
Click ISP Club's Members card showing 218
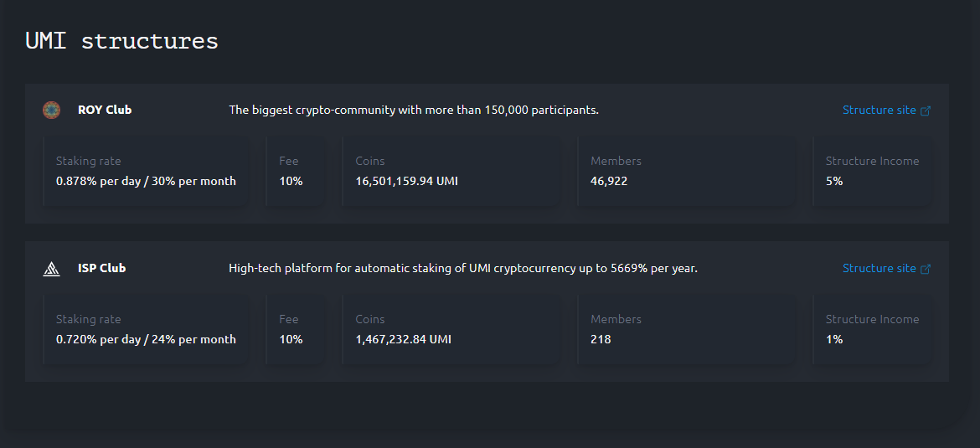click(x=685, y=330)
